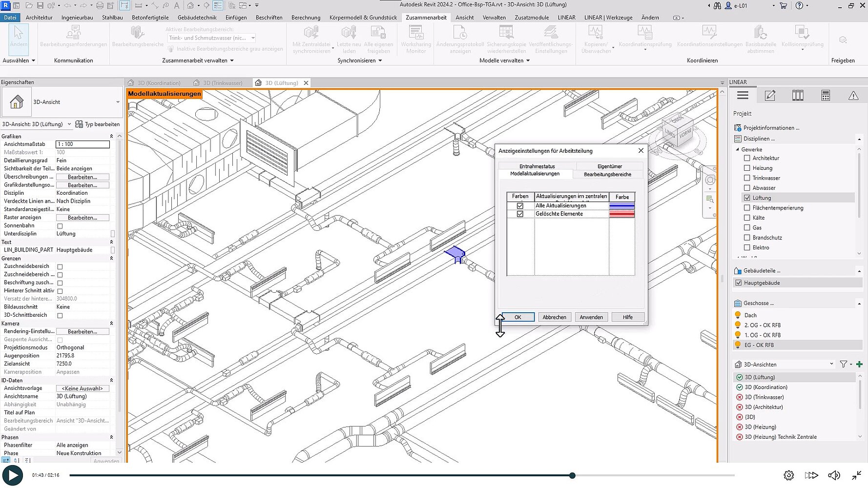The height and width of the screenshot is (488, 868).
Task: Click the Anwenden button in the dialog
Action: (591, 317)
